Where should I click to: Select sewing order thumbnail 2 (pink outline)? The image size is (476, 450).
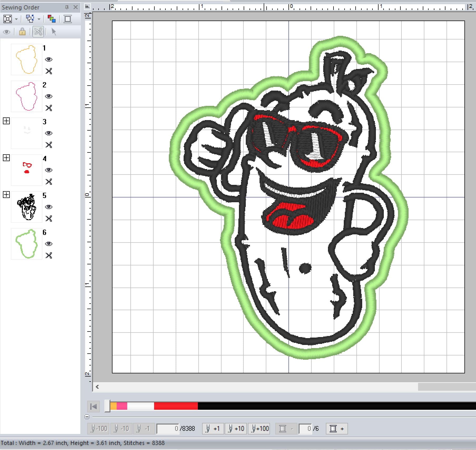[27, 96]
